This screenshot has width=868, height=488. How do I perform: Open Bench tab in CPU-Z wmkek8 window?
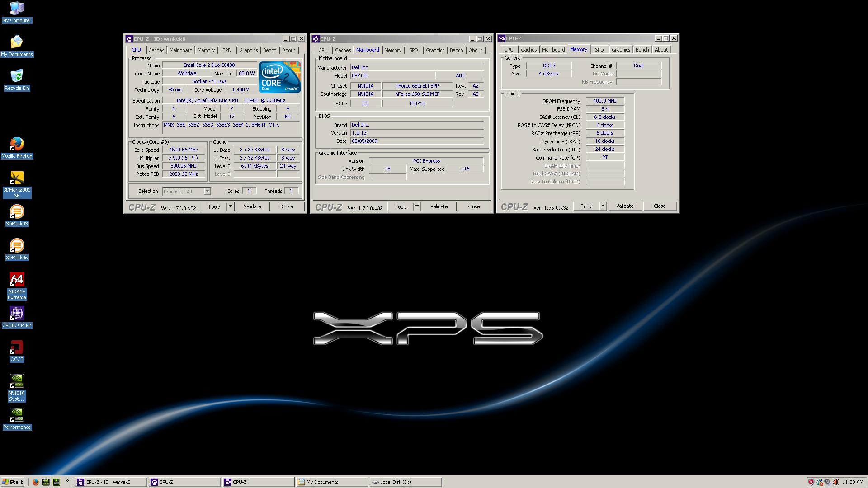point(270,50)
